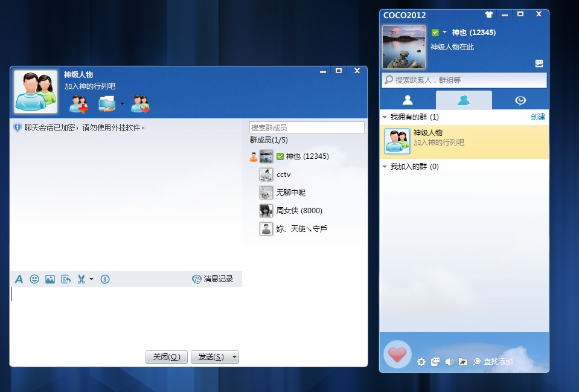The width and height of the screenshot is (579, 392).
Task: Click the speaker sound icon
Action: coord(449,362)
